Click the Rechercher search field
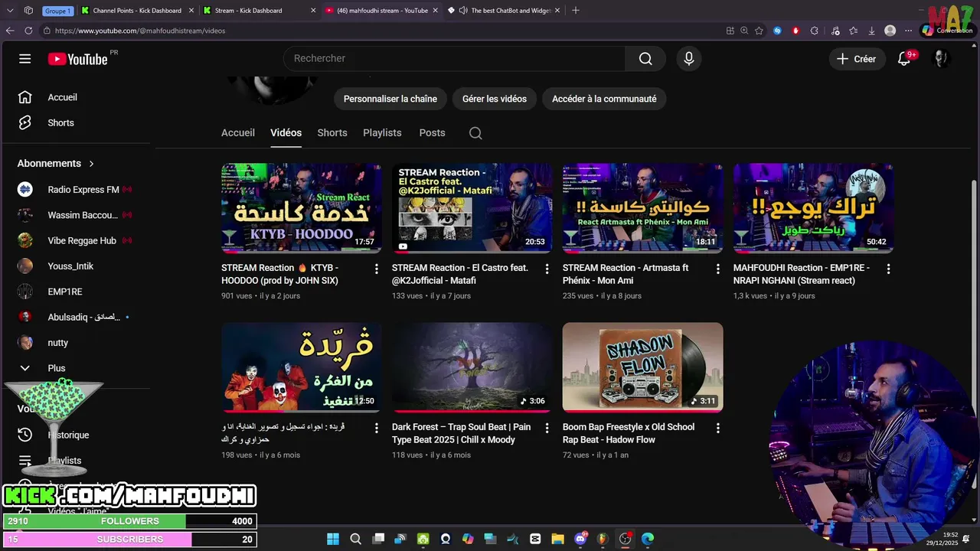The width and height of the screenshot is (980, 551). tap(455, 59)
